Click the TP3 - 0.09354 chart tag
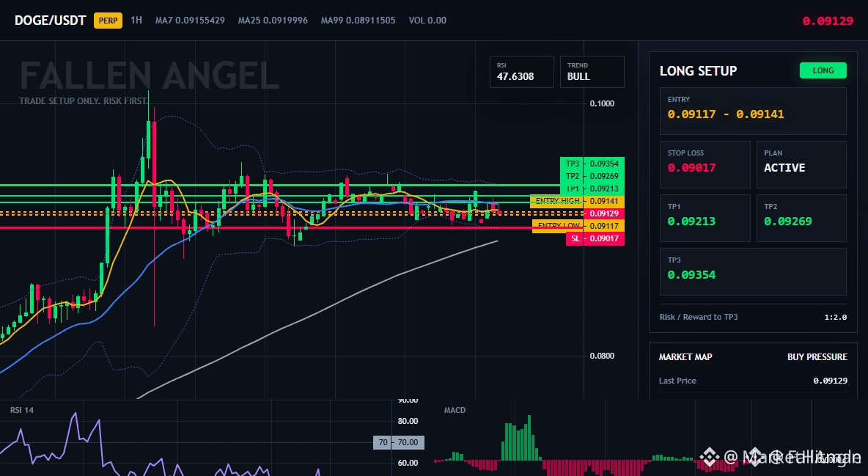868x476 pixels. click(592, 164)
